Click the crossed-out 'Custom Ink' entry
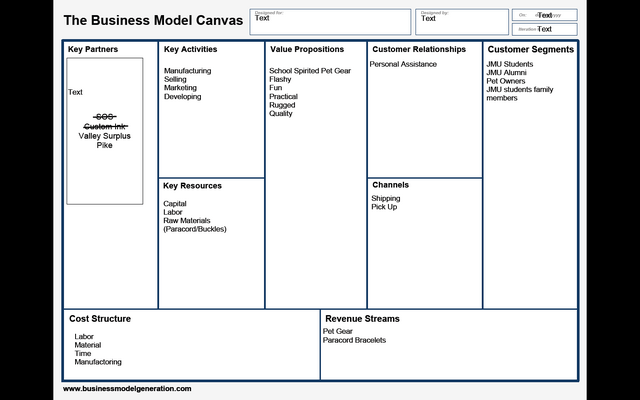640x400 pixels. 105,127
